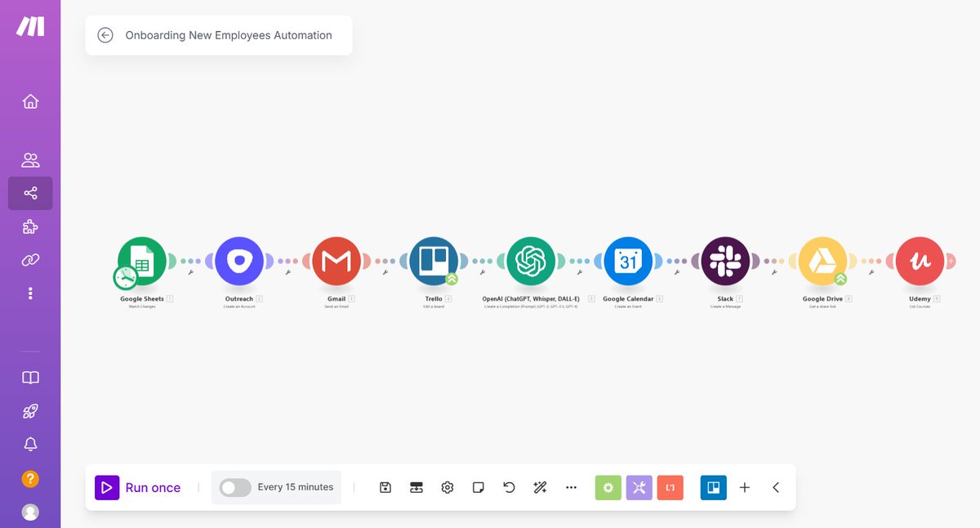Screen dimensions: 980x528
Task: Open the OpenAI ChatGPT module
Action: (x=531, y=261)
